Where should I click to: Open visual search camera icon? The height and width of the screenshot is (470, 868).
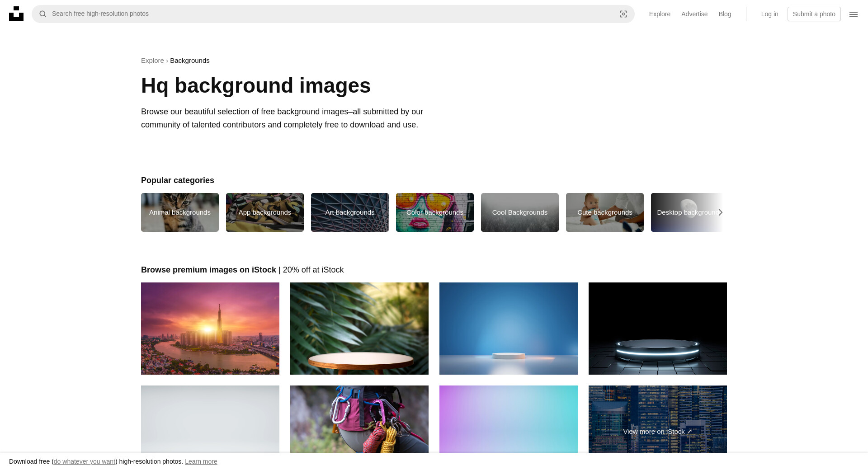(x=623, y=14)
